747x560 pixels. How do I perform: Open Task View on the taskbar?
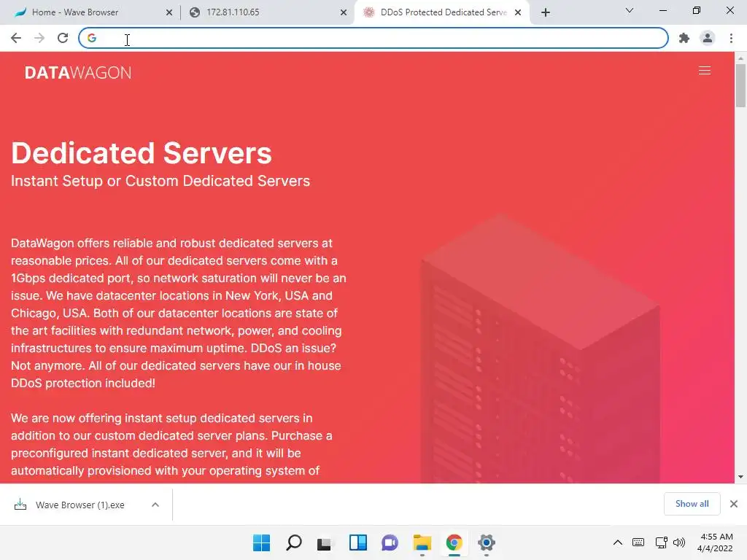325,542
